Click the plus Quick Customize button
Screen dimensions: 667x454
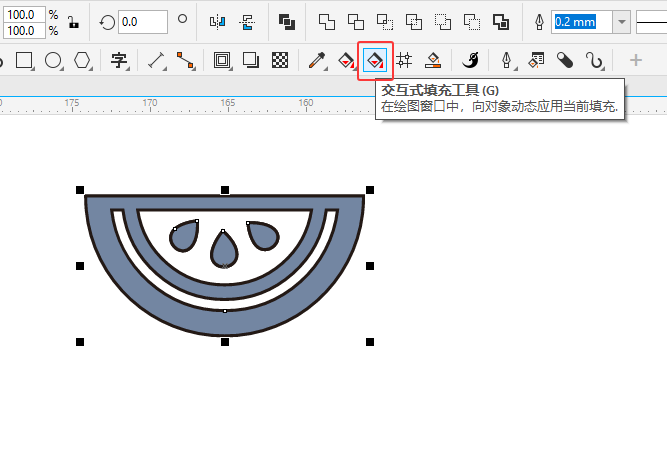[636, 60]
